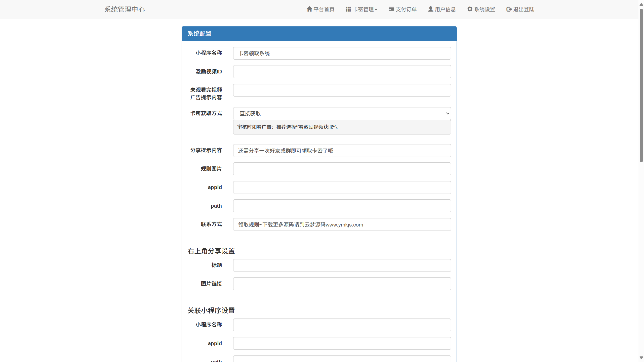Click the 关联小程序设置 section heading
644x362 pixels.
tap(211, 310)
